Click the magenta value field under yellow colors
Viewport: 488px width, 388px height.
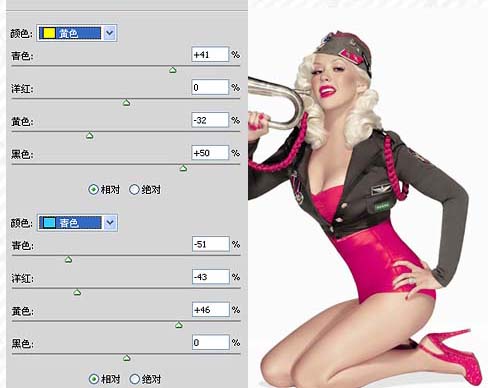coord(210,87)
